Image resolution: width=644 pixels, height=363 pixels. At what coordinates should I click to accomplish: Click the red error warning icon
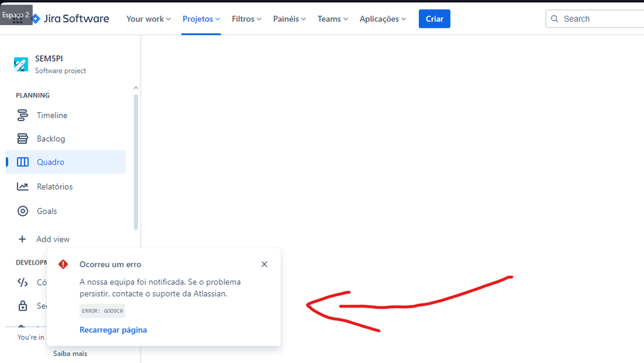[63, 264]
